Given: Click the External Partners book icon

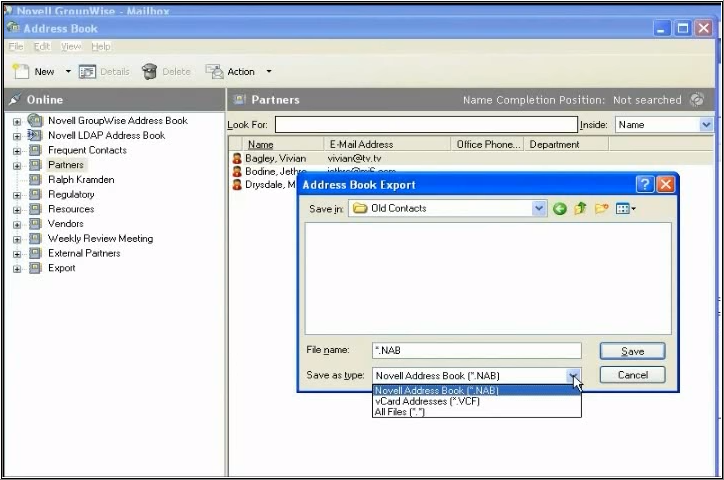Looking at the screenshot, I should [35, 253].
